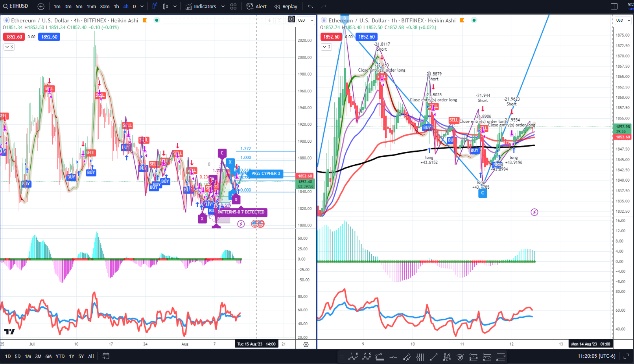Screen dimensions: 634x364
Task: Create a new Alert
Action: coord(256,6)
